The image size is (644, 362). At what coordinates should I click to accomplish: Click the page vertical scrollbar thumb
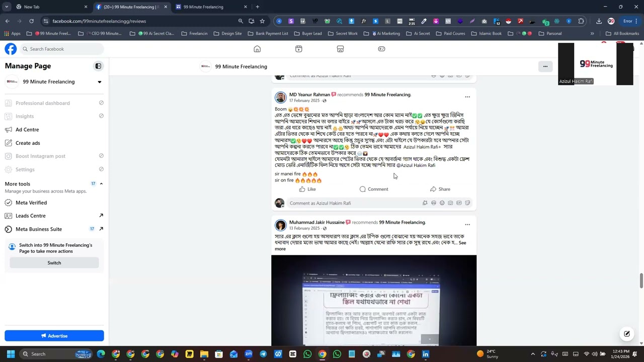pyautogui.click(x=641, y=281)
